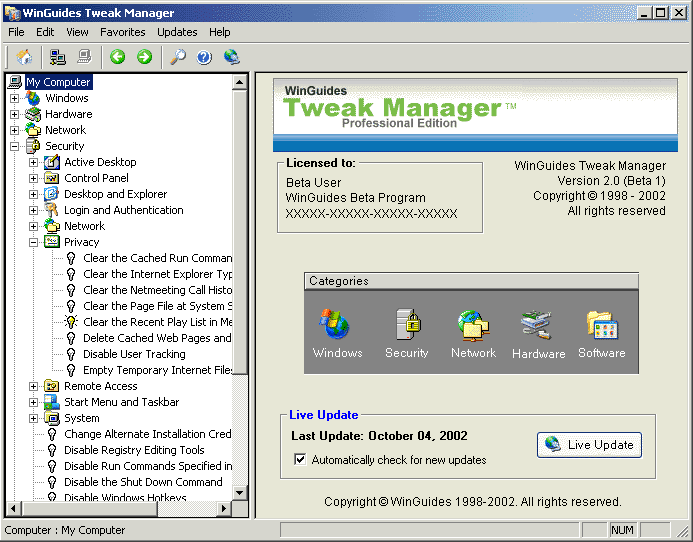This screenshot has width=693, height=542.
Task: Select Disable the Shut Down Command
Action: tap(143, 482)
